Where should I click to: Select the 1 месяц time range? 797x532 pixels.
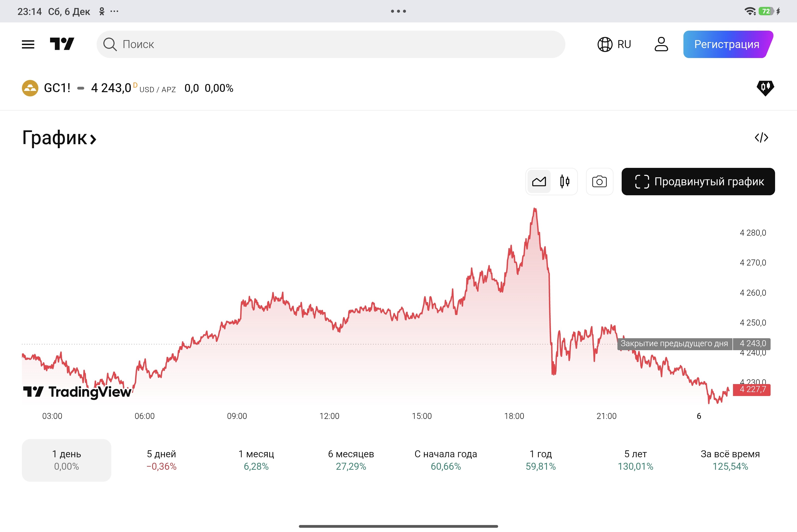pos(256,460)
